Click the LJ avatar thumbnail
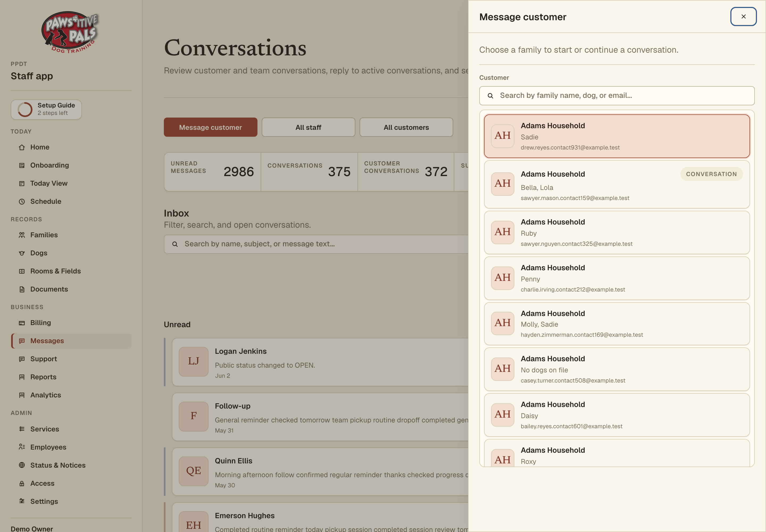 click(x=194, y=362)
